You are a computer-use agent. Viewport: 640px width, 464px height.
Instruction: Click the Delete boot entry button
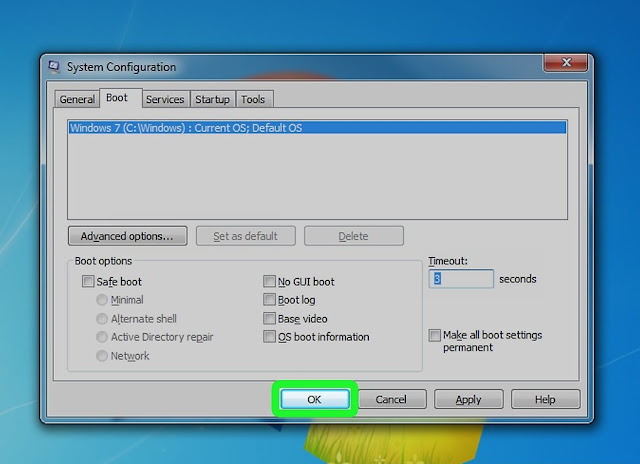coord(353,236)
